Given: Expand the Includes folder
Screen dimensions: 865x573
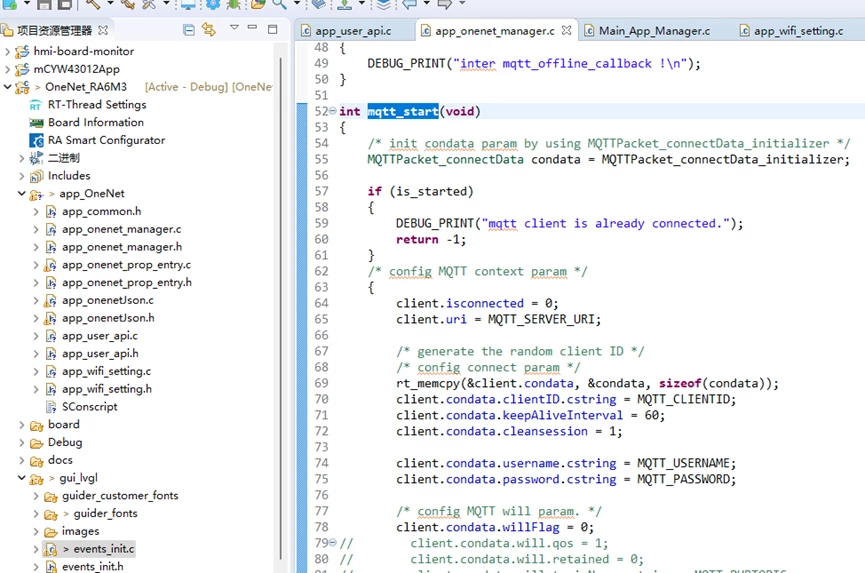Looking at the screenshot, I should [x=22, y=176].
